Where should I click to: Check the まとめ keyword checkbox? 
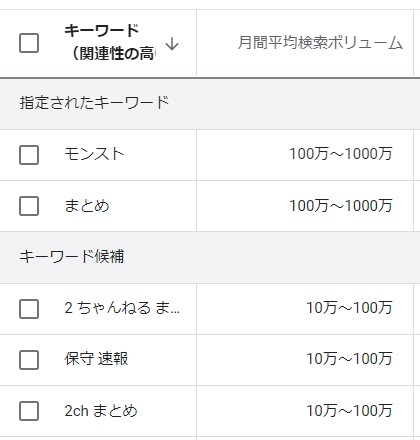(x=29, y=206)
